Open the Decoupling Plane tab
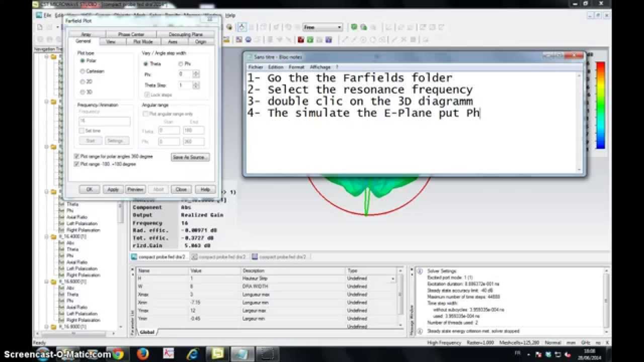Viewport: 644px width, 362px height. [x=186, y=34]
